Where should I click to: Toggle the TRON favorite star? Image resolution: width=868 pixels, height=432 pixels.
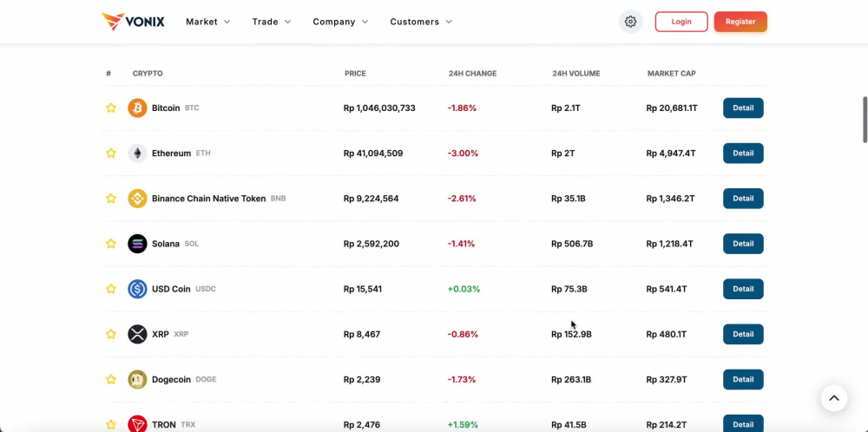coord(111,425)
